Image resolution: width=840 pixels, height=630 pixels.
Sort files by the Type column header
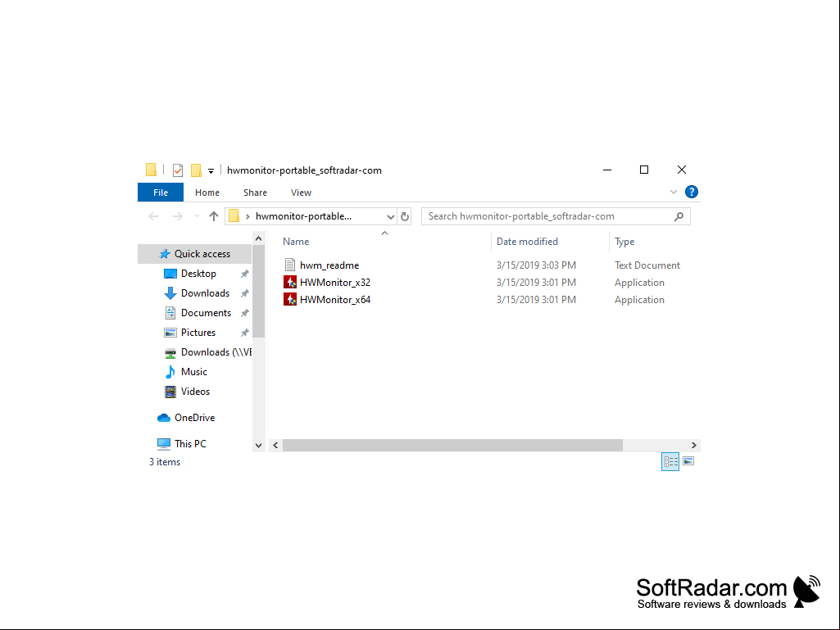point(624,242)
